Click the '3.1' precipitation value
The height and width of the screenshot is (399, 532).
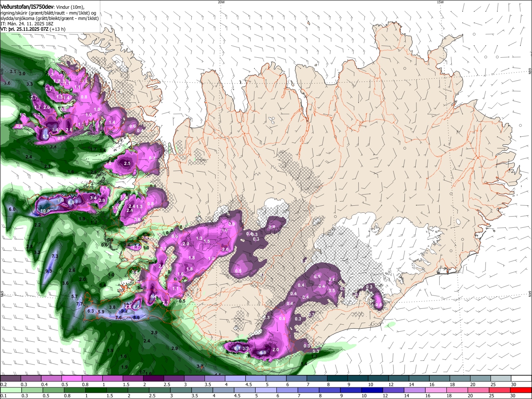click(13, 71)
